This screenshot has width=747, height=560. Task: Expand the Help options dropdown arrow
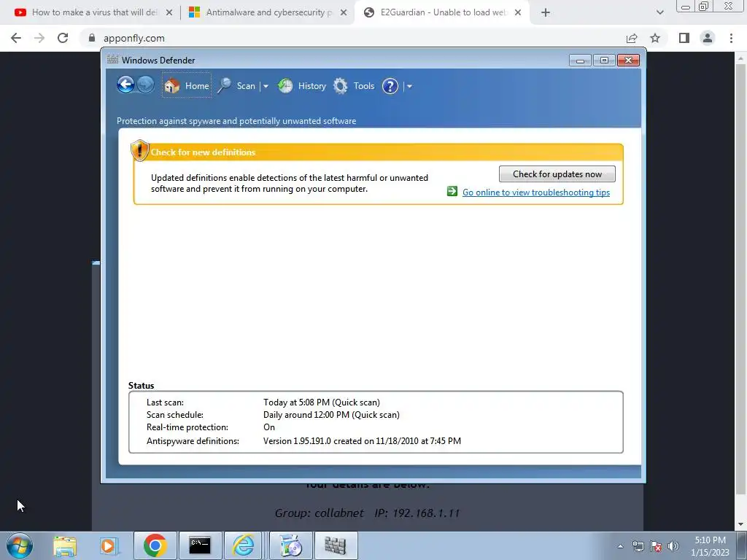click(x=409, y=86)
